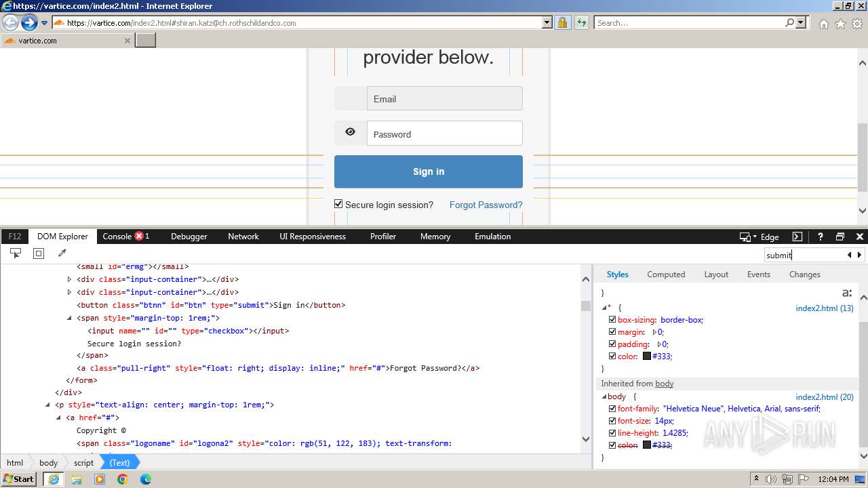Collapse the span margin-top node
868x488 pixels.
(x=69, y=318)
